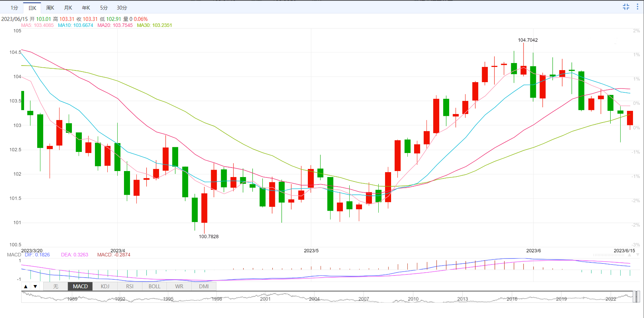The height and width of the screenshot is (318, 644).
Task: Enable the KDJ indicator
Action: click(105, 286)
